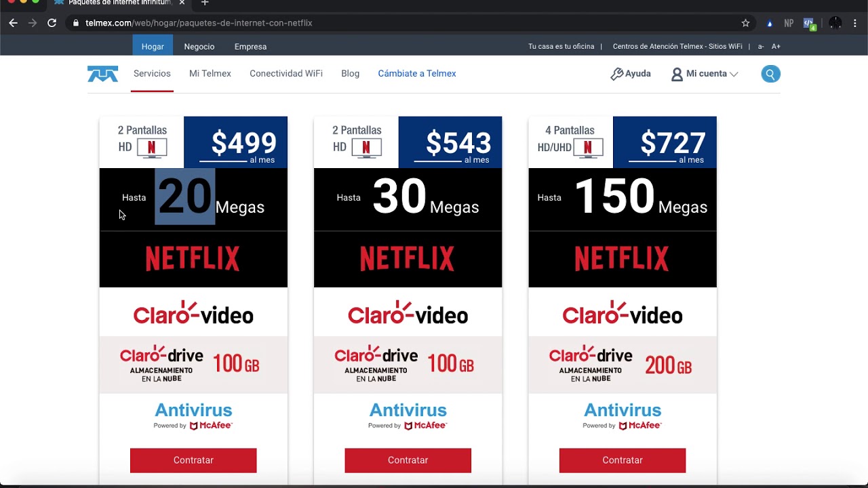Screen dimensions: 868x488
Task: Open the Servicios menu
Action: click(x=152, y=74)
